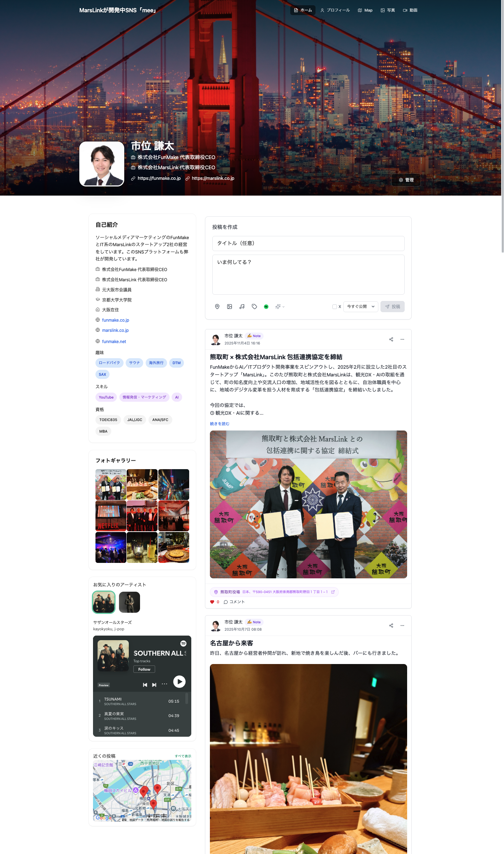Add a tag using the tag icon
Image resolution: width=504 pixels, height=854 pixels.
pos(254,307)
